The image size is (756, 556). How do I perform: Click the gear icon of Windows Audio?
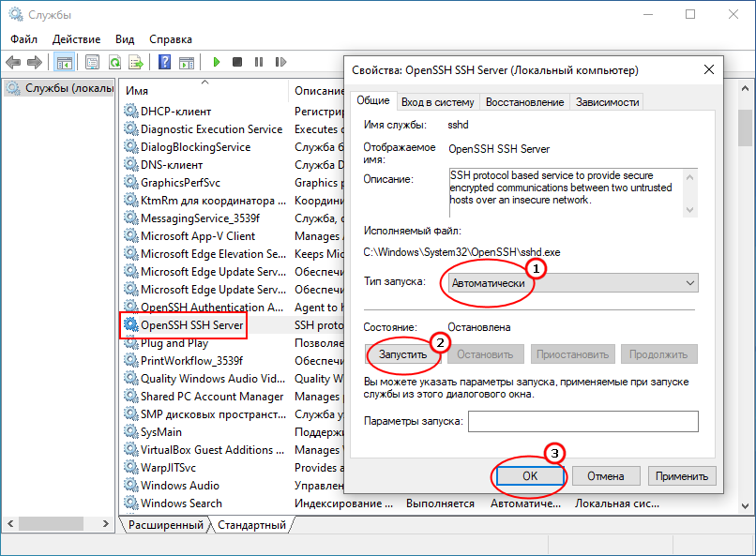coord(130,485)
